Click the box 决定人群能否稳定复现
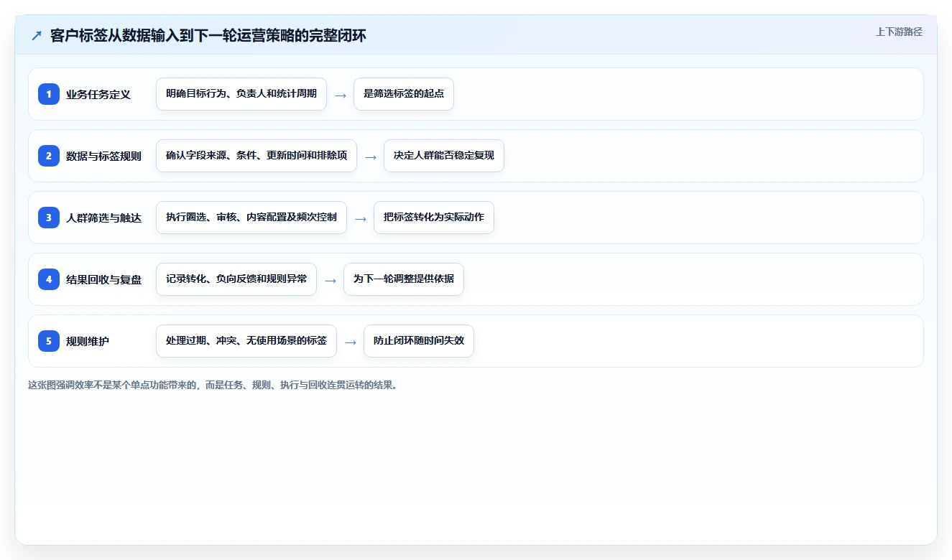952x560 pixels. pos(444,156)
